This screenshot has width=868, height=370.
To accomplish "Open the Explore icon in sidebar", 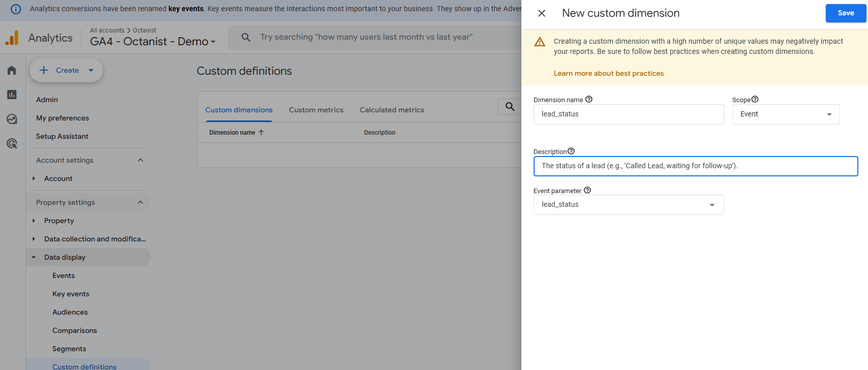I will (x=12, y=119).
